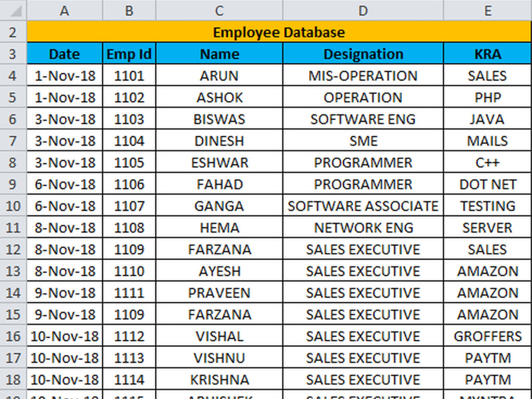The width and height of the screenshot is (532, 399).
Task: Select the FAHAD name cell
Action: (x=219, y=184)
